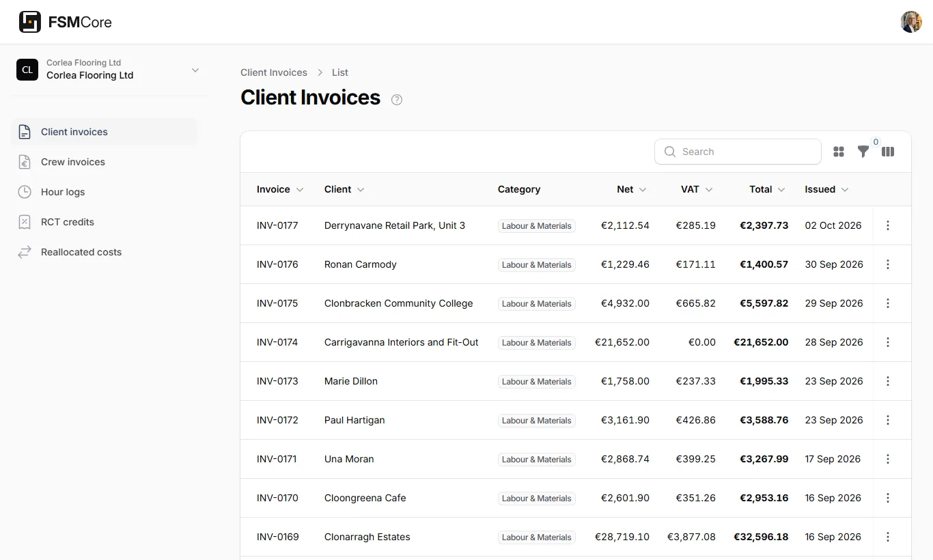The image size is (933, 560).
Task: Click the Crew invoices euro icon
Action: pos(25,162)
